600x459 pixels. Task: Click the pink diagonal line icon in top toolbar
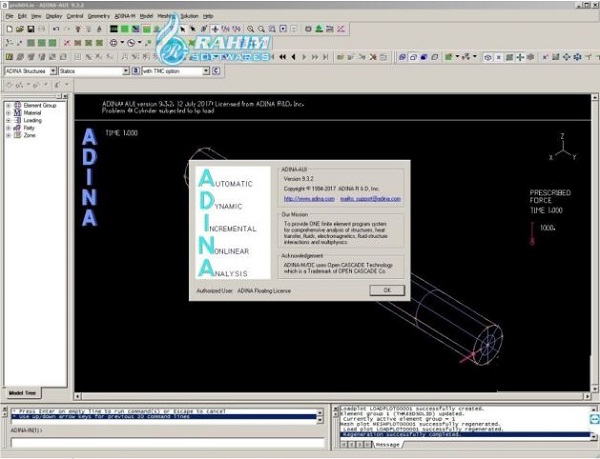click(341, 29)
